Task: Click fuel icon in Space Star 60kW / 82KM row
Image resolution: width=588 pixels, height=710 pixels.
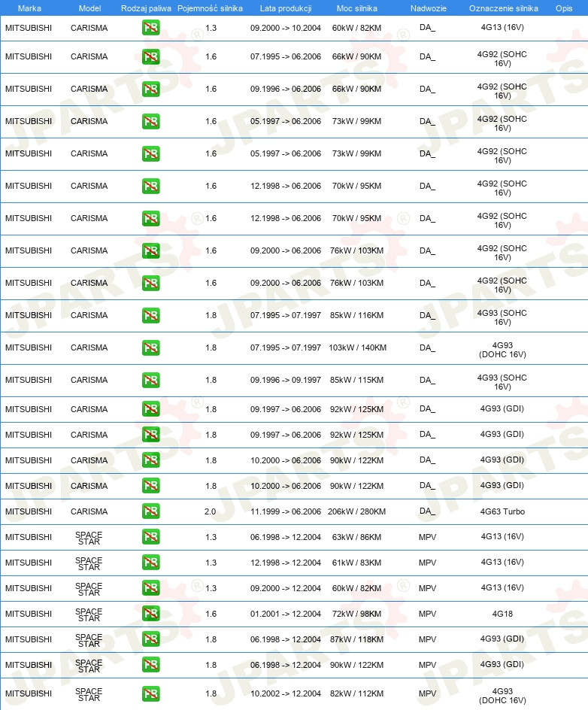Action: click(150, 587)
